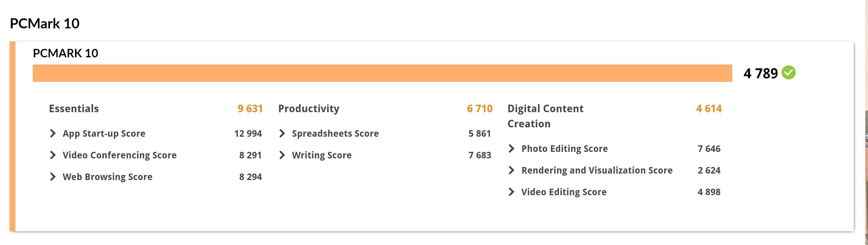Image resolution: width=868 pixels, height=245 pixels.
Task: Click the Productivity category heading
Action: click(x=309, y=108)
